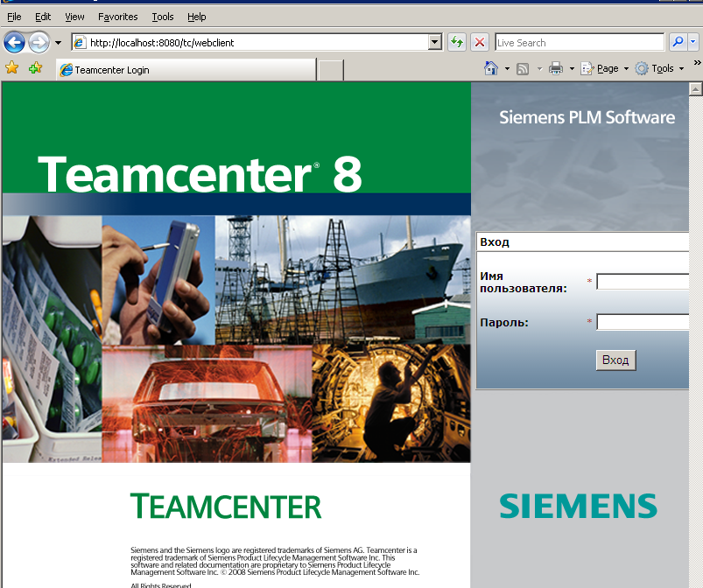Click the Home toolbar icon
Viewport: 703px width, 588px height.
point(491,68)
